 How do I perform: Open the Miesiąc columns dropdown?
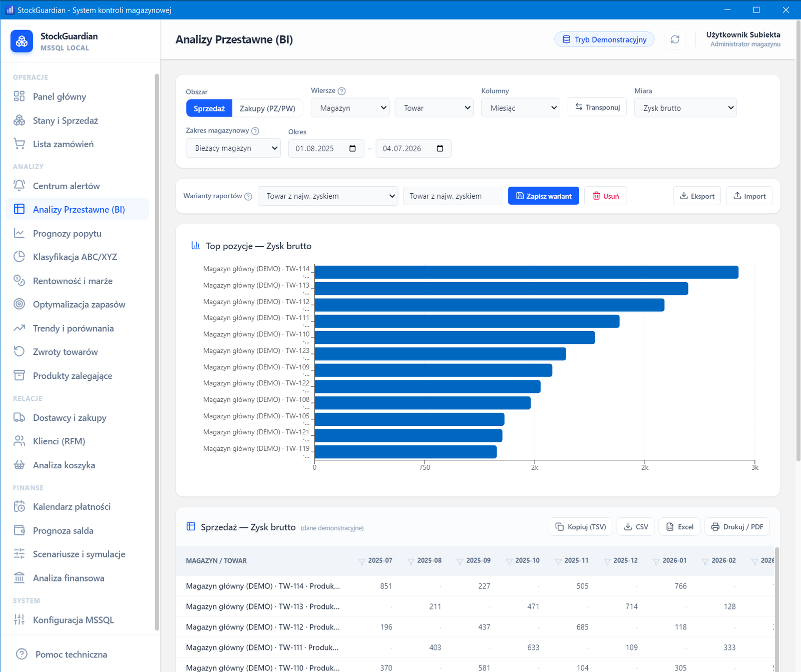point(521,108)
